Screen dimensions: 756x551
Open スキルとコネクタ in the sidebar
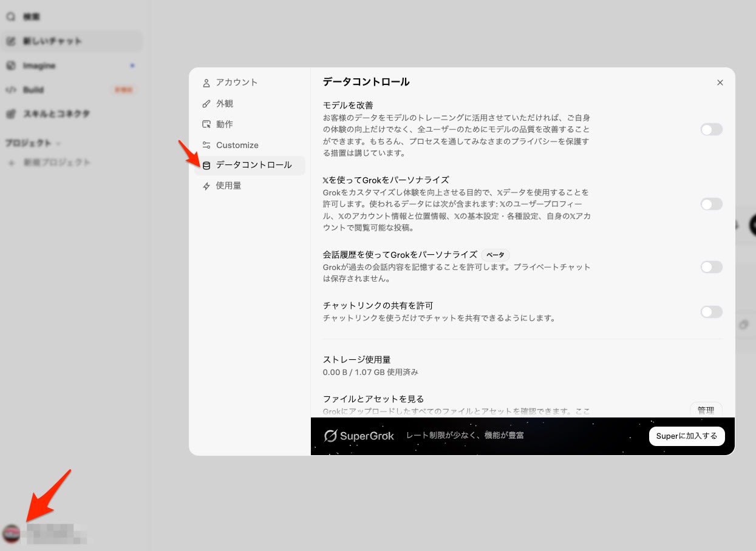pos(72,113)
